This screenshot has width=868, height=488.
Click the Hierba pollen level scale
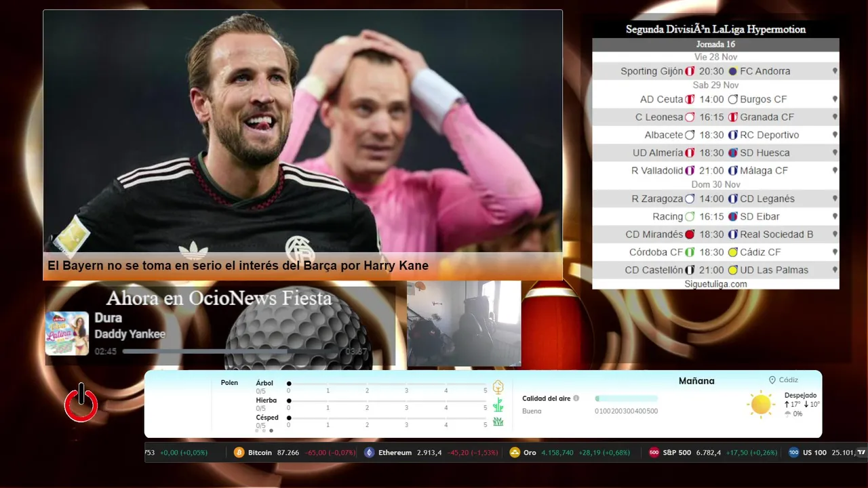coord(387,405)
